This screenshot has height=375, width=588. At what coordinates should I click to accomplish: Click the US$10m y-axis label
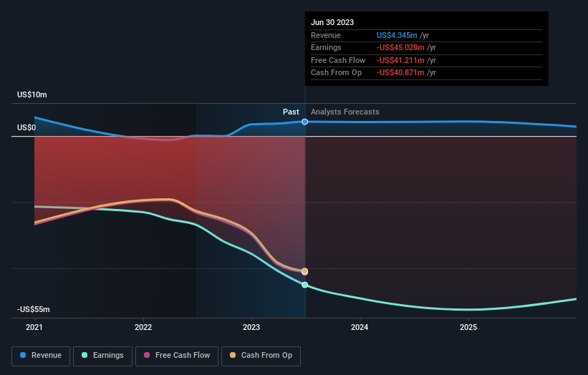pyautogui.click(x=32, y=94)
